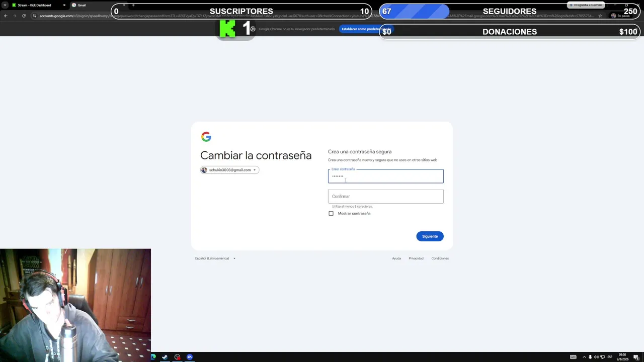This screenshot has height=362, width=644.
Task: Open the red circular app in taskbar
Action: 177,357
